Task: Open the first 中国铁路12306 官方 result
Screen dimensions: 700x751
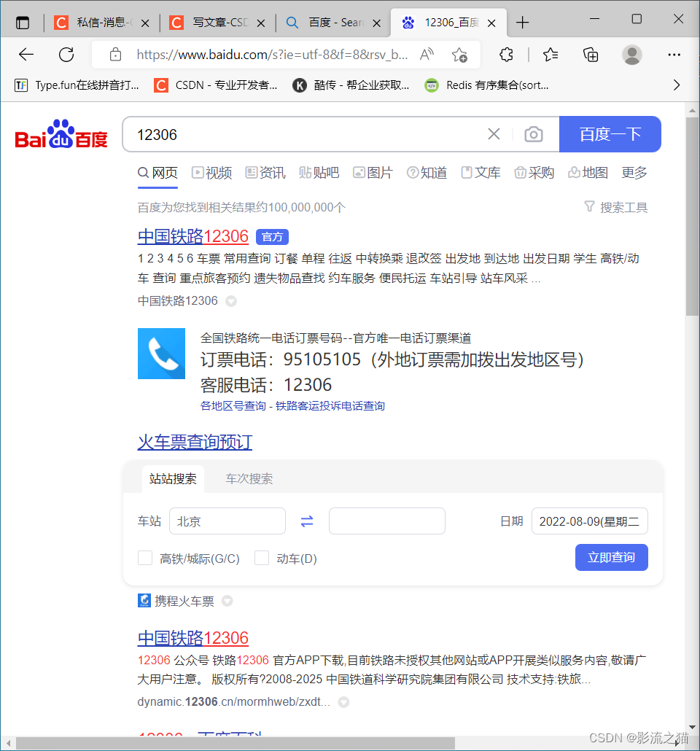Action: coord(193,236)
